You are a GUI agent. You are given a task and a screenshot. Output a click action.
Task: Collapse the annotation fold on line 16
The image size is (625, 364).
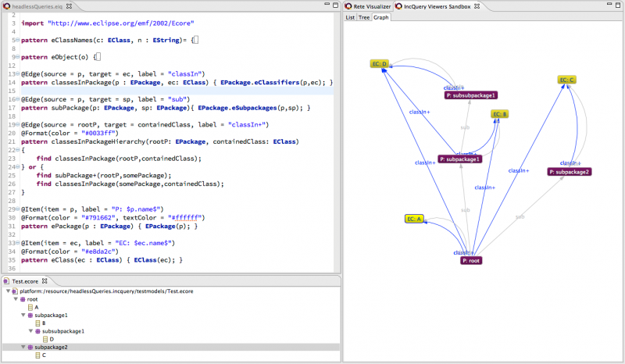17,99
